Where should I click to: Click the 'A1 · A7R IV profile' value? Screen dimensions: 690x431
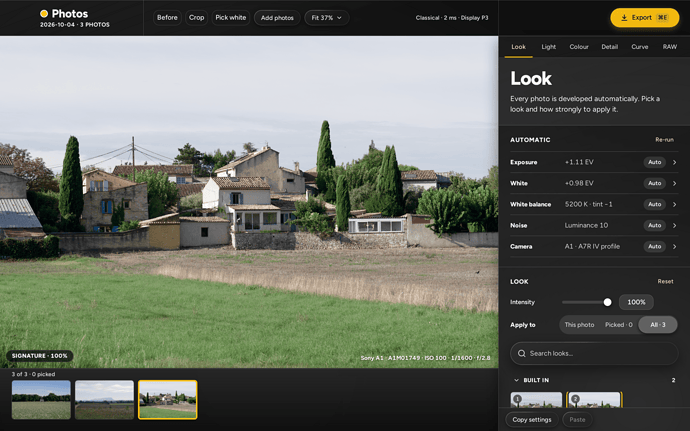point(592,247)
